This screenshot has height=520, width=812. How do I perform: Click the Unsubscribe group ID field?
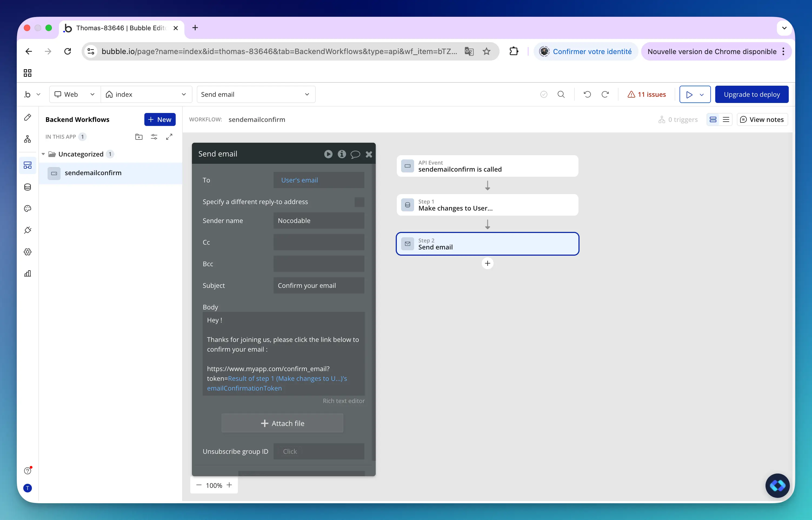(319, 451)
